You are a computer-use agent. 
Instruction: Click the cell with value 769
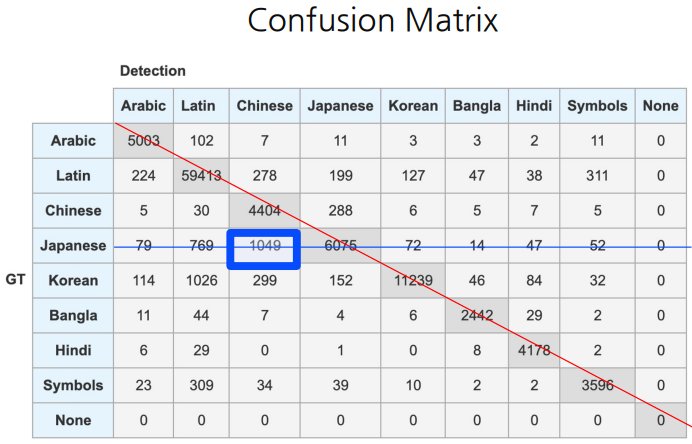pos(201,245)
